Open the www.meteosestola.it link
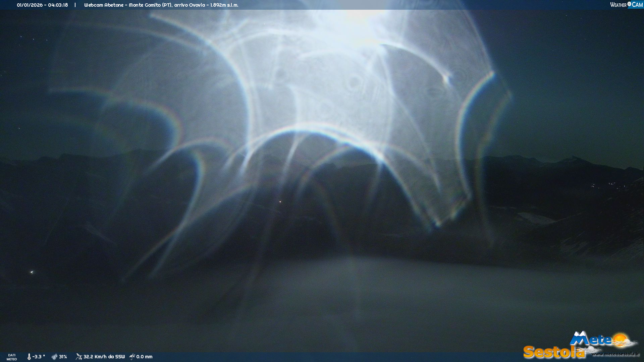 coord(615,354)
